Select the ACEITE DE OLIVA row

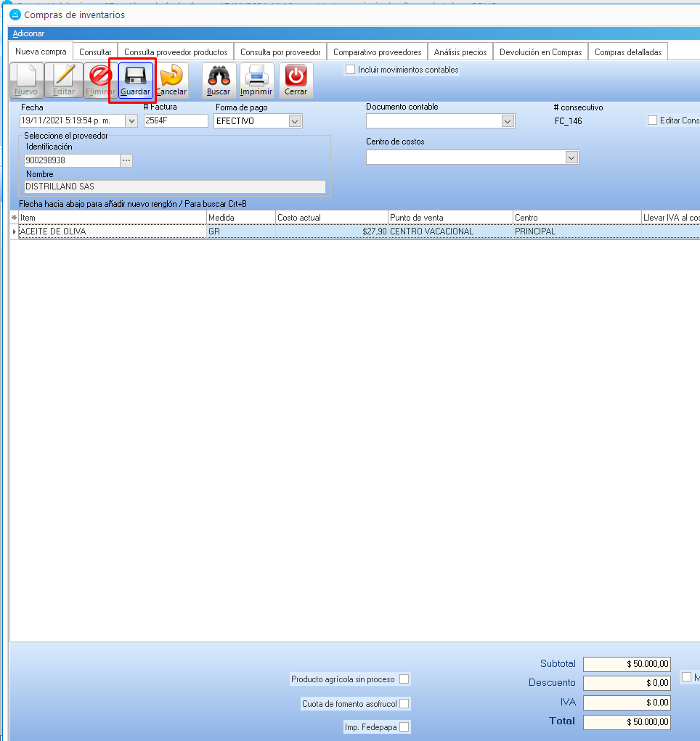tap(109, 232)
